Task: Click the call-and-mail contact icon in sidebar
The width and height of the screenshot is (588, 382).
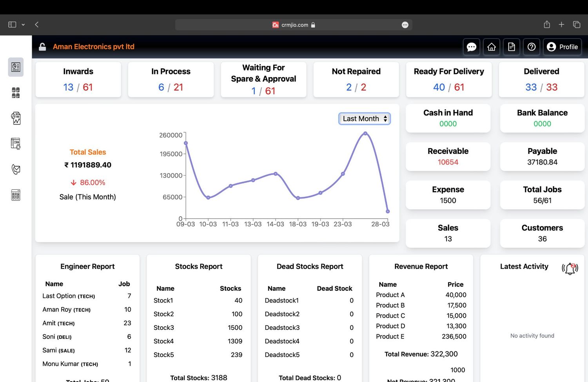Action: [x=15, y=169]
